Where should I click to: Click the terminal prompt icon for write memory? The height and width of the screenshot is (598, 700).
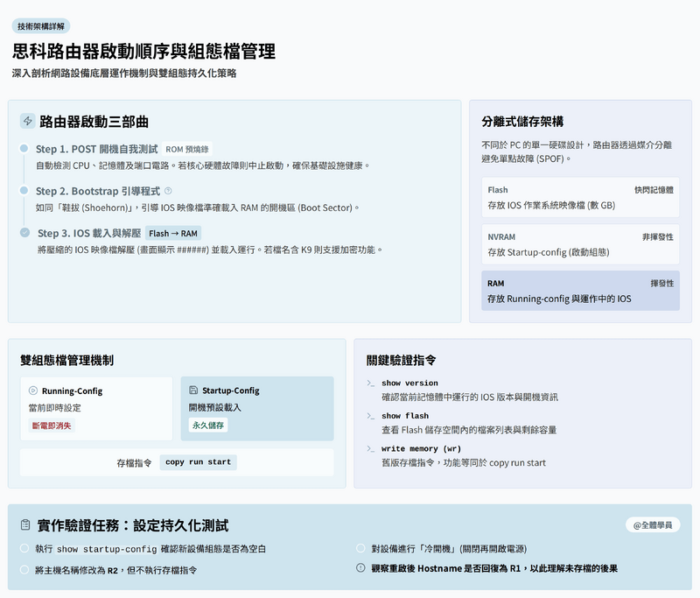point(371,449)
